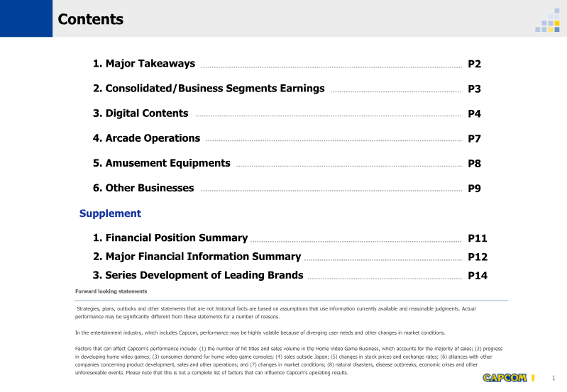Image resolution: width=567 pixels, height=392 pixels.
Task: Click the Forward looking statements heading
Action: pos(111,291)
